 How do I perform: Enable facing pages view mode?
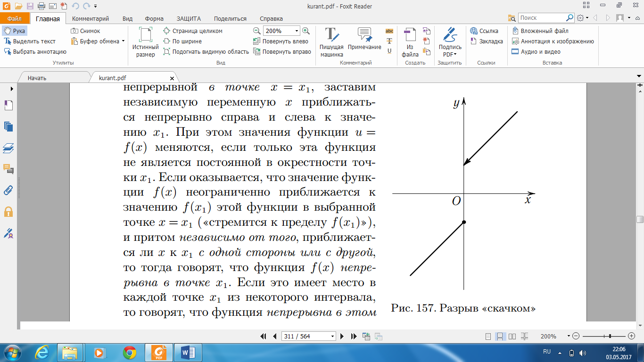click(x=512, y=337)
